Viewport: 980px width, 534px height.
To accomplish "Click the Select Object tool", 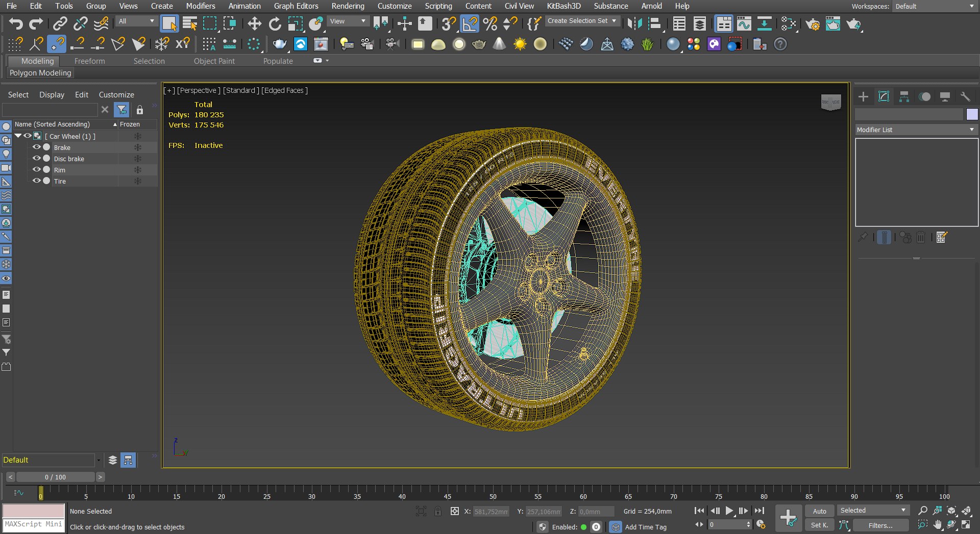I will click(x=169, y=23).
